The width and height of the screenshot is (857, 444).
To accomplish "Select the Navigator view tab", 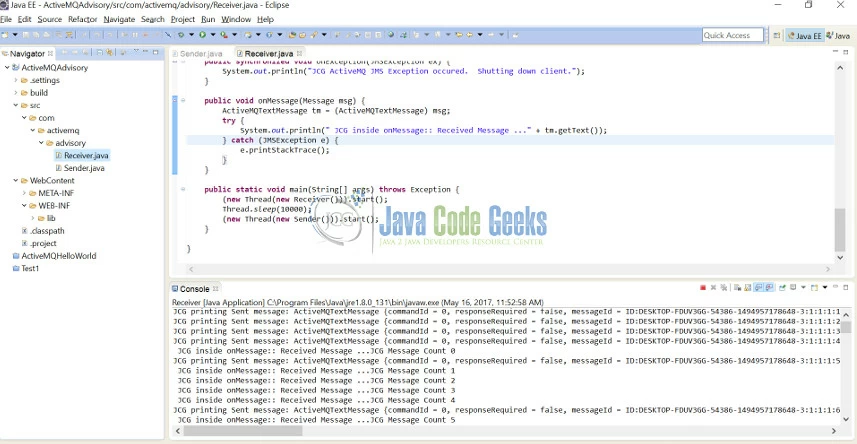I will 27,54.
